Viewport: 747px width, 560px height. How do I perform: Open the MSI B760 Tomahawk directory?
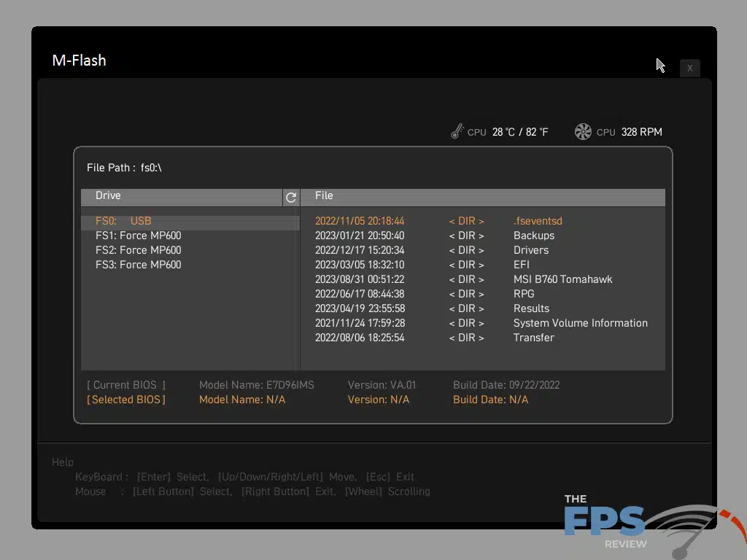pyautogui.click(x=562, y=279)
